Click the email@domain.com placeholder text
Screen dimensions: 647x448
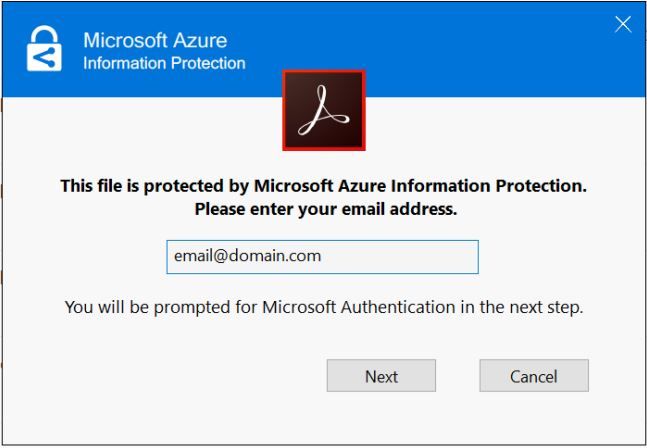[247, 256]
